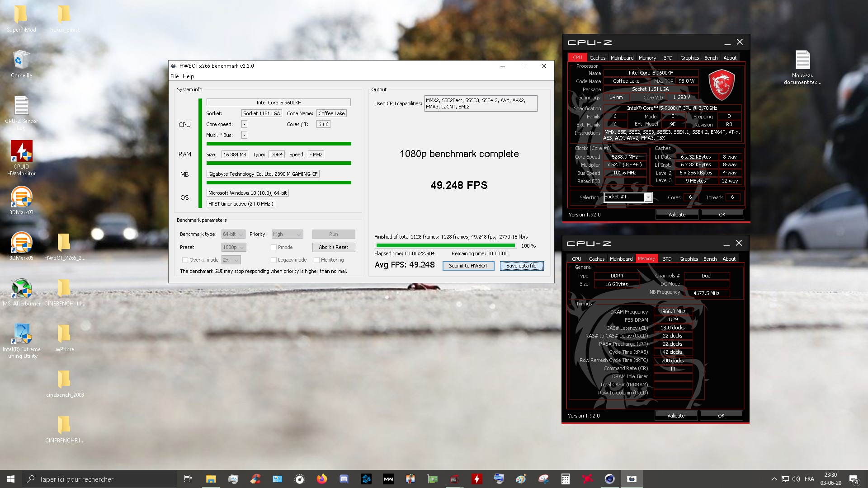This screenshot has height=488, width=868.
Task: Toggle the Pmode checkbox
Action: click(274, 247)
